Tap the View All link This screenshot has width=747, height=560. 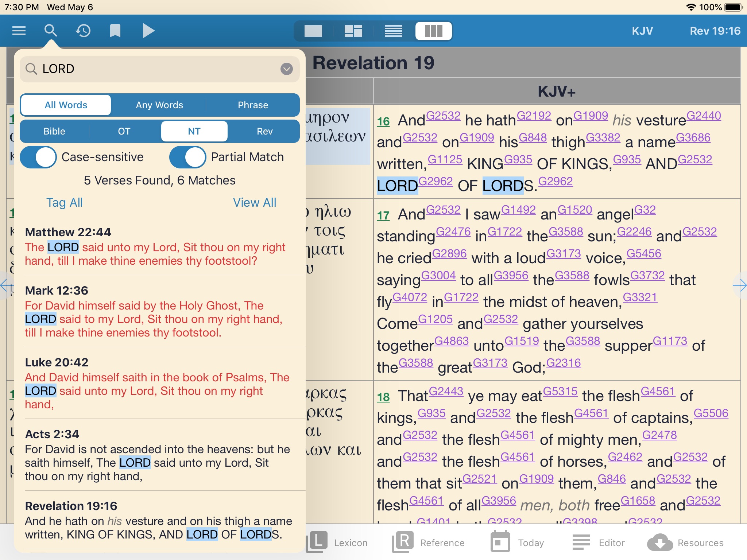pyautogui.click(x=255, y=202)
